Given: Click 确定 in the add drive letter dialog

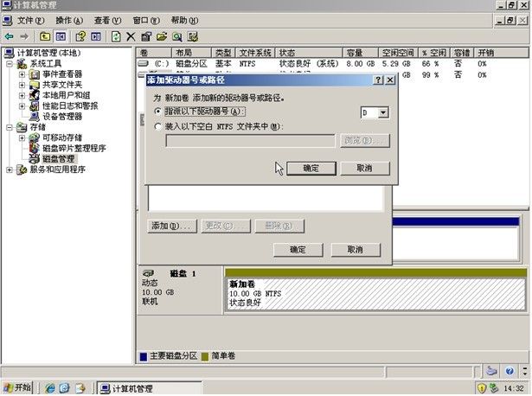Looking at the screenshot, I should point(311,168).
